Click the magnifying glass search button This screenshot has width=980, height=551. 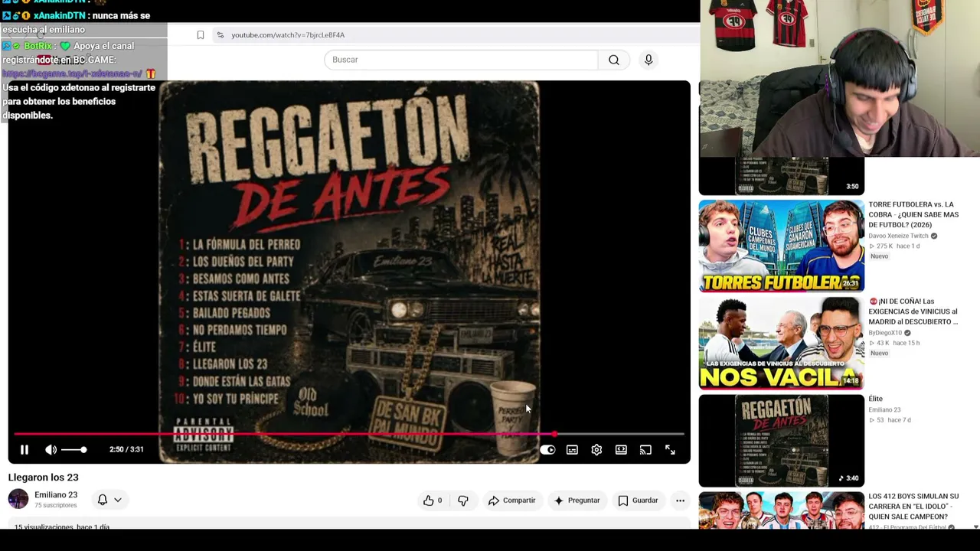(x=614, y=60)
